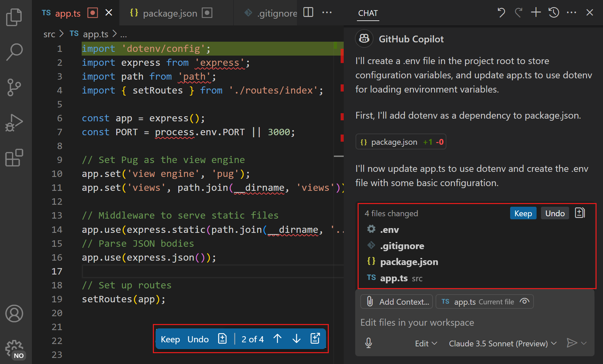Start voice input with the microphone icon
Image resolution: width=603 pixels, height=364 pixels.
[x=368, y=343]
